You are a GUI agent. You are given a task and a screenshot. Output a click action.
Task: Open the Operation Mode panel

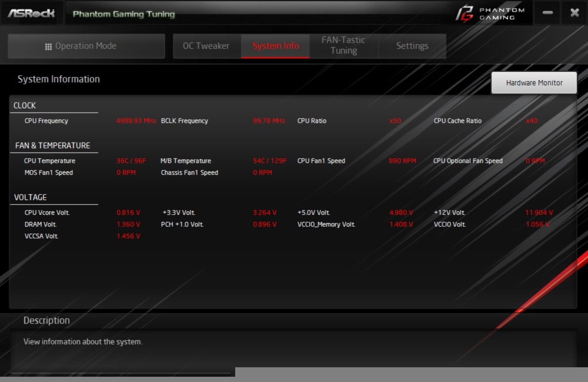(x=86, y=46)
